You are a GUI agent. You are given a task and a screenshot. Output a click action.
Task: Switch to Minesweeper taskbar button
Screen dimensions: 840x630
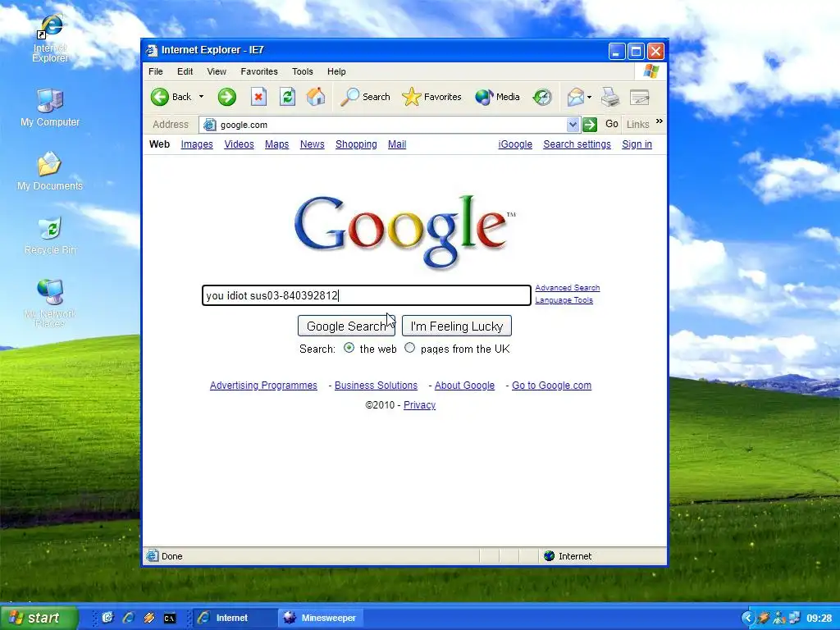tap(321, 618)
